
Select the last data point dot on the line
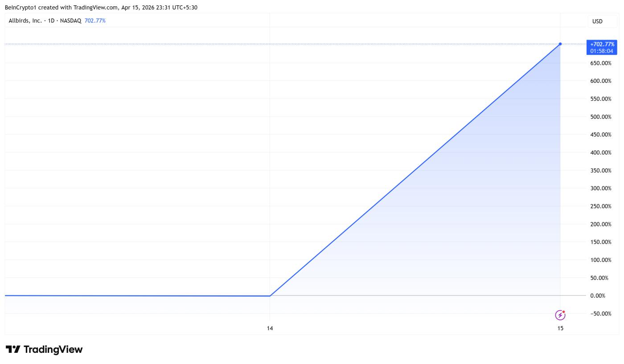click(x=560, y=44)
